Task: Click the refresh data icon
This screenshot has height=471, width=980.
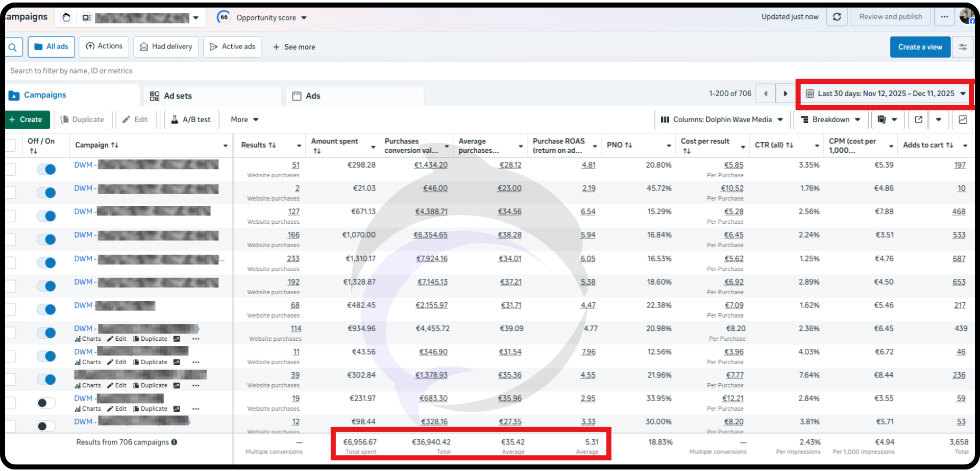Action: coord(837,17)
